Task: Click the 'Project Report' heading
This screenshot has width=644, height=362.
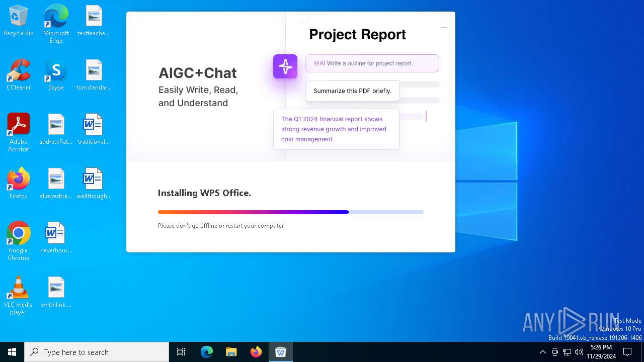Action: tap(357, 35)
